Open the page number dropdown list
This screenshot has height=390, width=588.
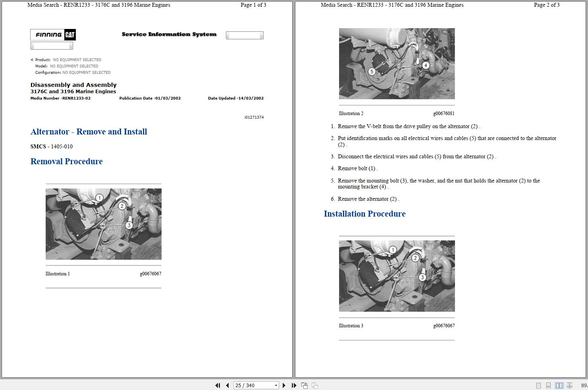(x=276, y=385)
